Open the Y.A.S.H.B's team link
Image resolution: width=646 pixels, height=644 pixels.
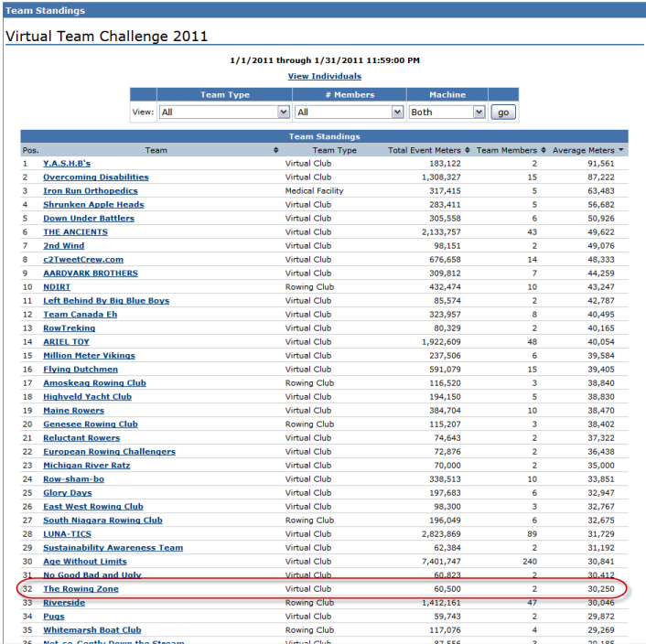coord(67,164)
